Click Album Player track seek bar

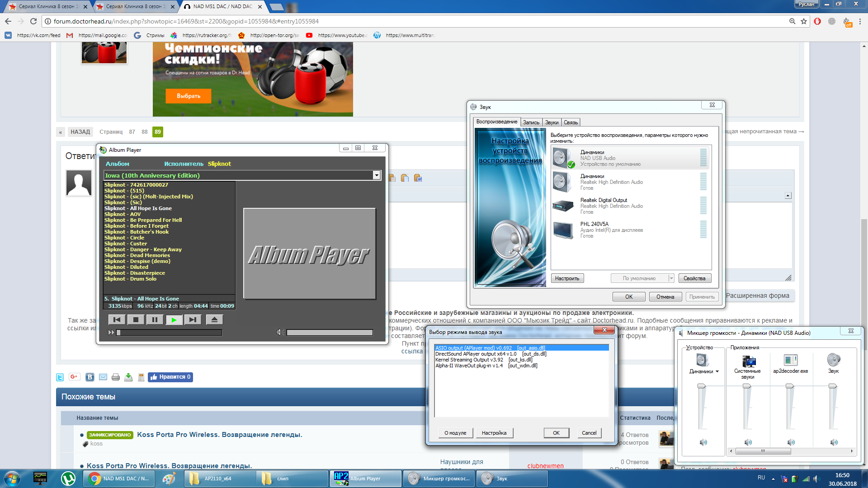[x=169, y=333]
